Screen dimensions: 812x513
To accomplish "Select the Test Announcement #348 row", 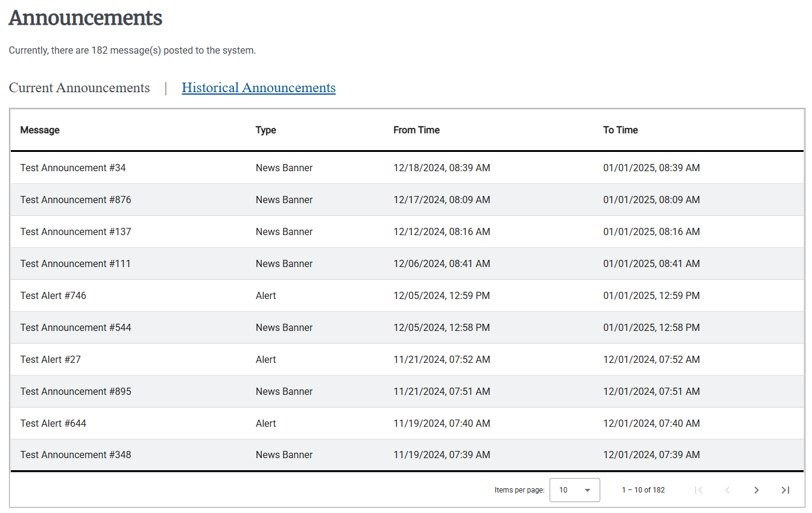I will click(x=75, y=455).
